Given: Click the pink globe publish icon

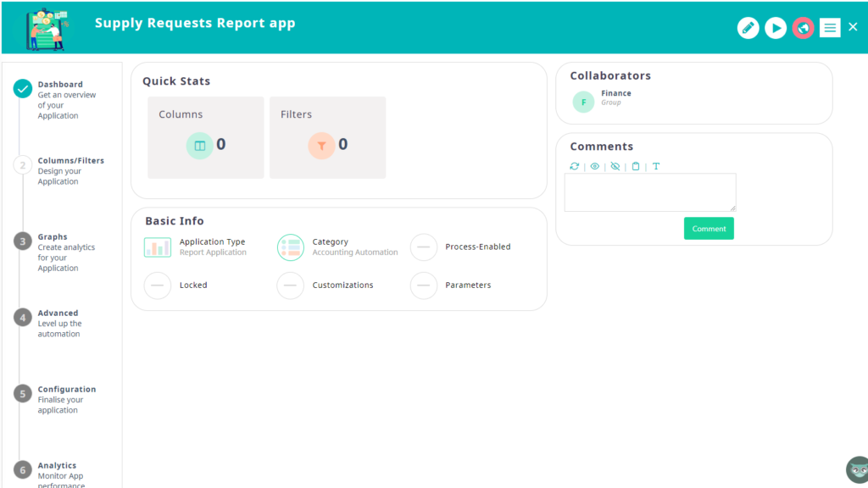Looking at the screenshot, I should point(803,27).
